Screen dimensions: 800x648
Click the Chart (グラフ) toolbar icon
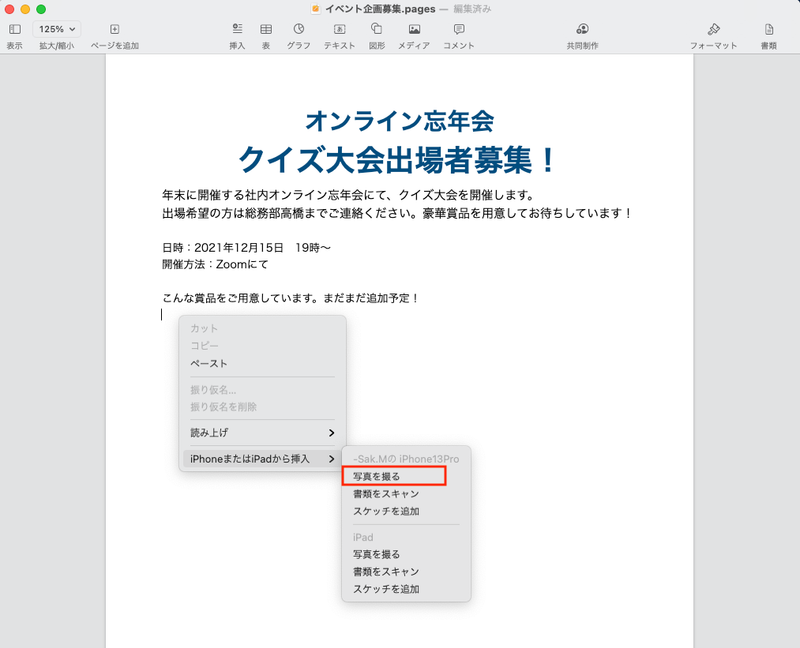[298, 30]
